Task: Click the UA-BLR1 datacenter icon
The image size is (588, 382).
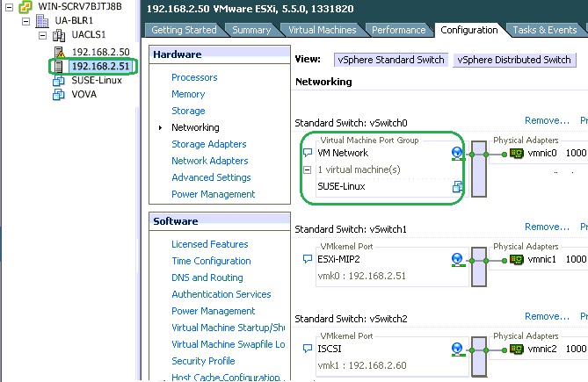Action: [x=42, y=20]
